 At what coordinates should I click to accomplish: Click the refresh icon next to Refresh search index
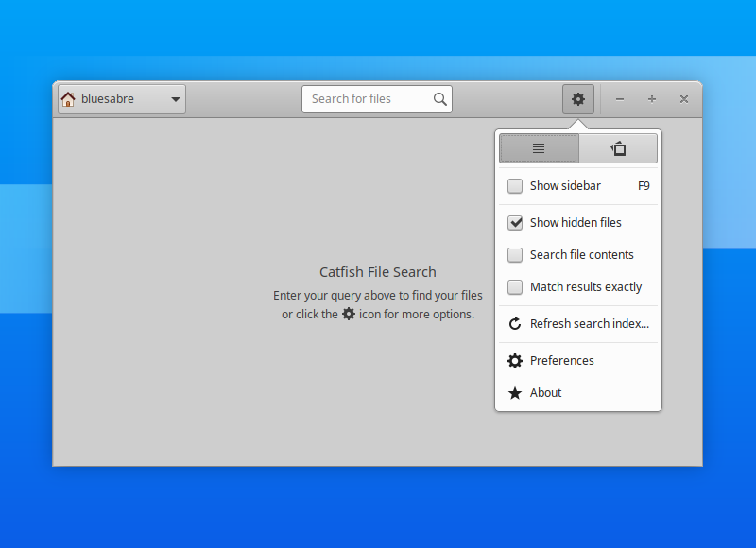pyautogui.click(x=515, y=323)
